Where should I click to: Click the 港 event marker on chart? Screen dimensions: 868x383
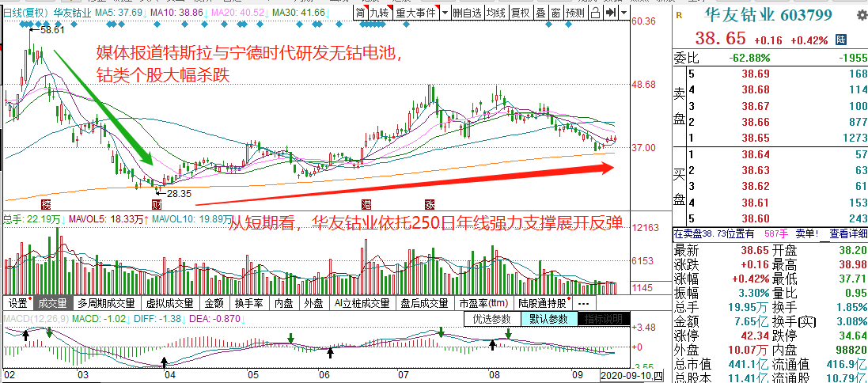pyautogui.click(x=366, y=204)
